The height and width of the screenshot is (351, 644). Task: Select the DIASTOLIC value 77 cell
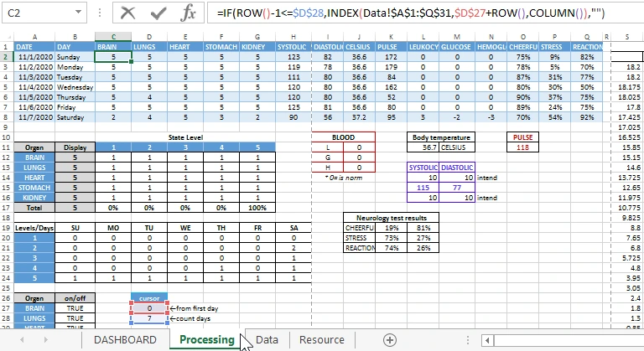click(457, 188)
